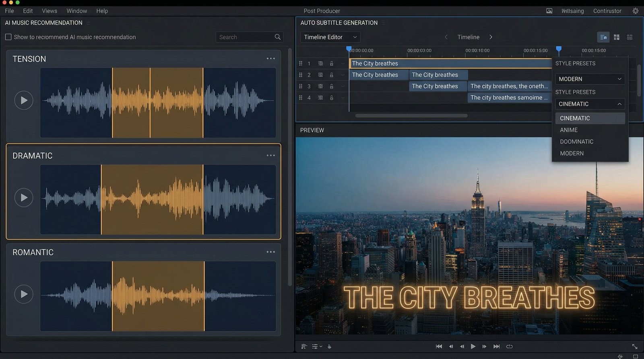644x359 pixels.
Task: Switch to list view icon in subtitle panel
Action: coord(630,37)
